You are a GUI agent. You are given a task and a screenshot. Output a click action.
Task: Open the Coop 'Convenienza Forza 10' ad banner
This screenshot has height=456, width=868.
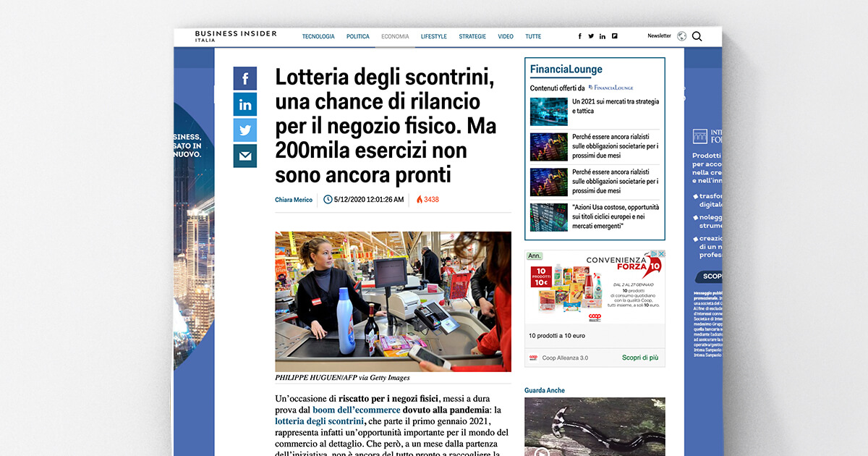click(x=595, y=287)
